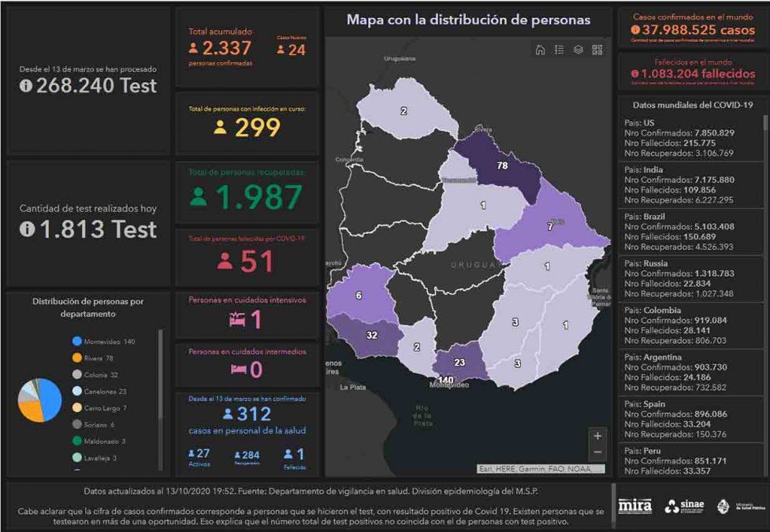This screenshot has width=770, height=532.
Task: Click the map home (default extent) icon
Action: click(x=540, y=50)
